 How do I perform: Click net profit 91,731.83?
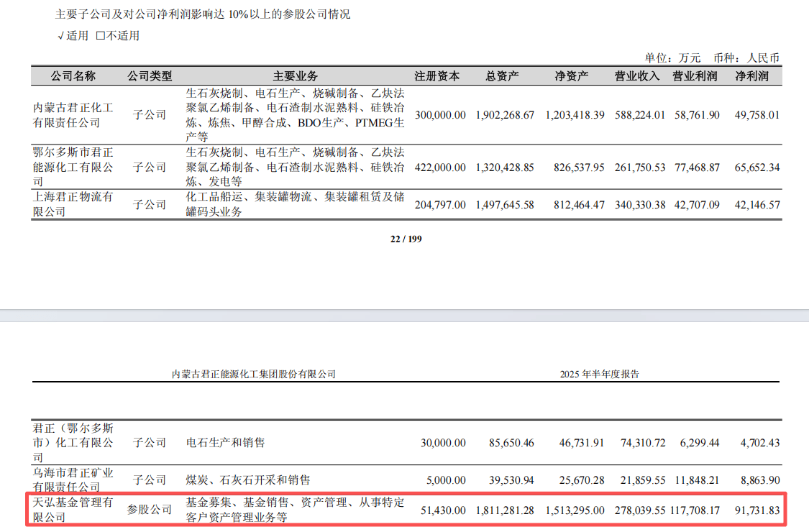pos(757,510)
